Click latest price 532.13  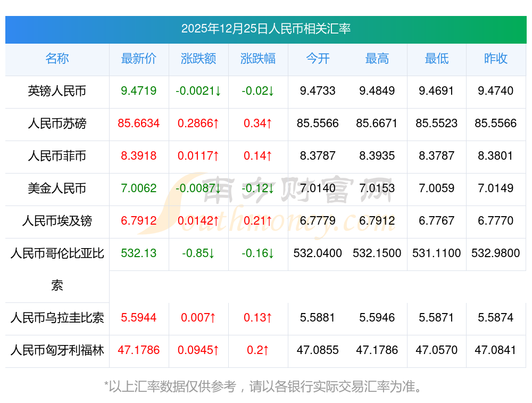[139, 253]
